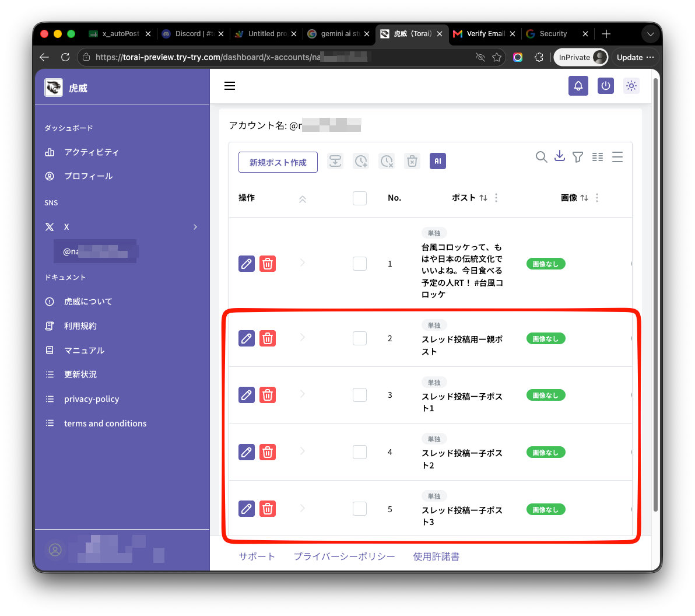Delete post No. 3 with trash icon

[x=267, y=395]
